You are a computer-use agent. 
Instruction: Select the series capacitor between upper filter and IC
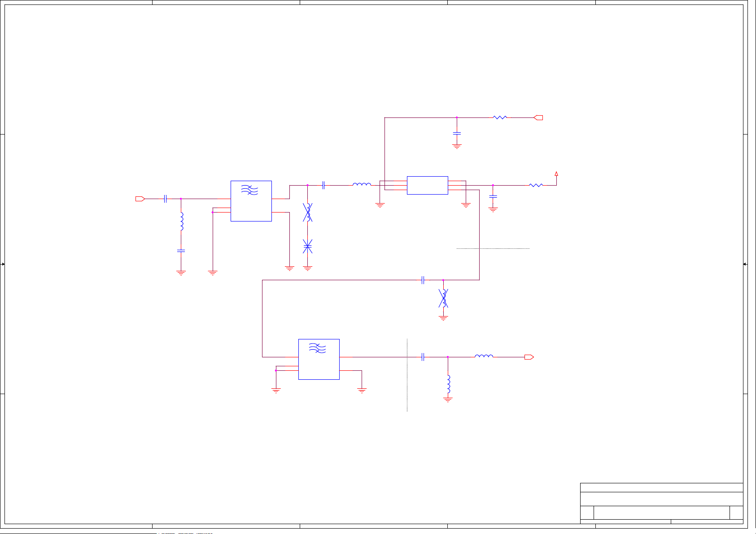pyautogui.click(x=323, y=185)
